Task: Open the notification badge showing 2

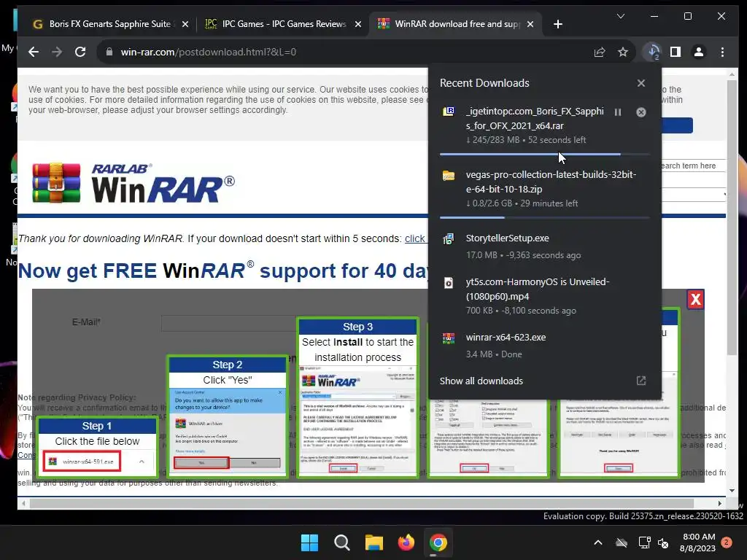Action: click(727, 542)
